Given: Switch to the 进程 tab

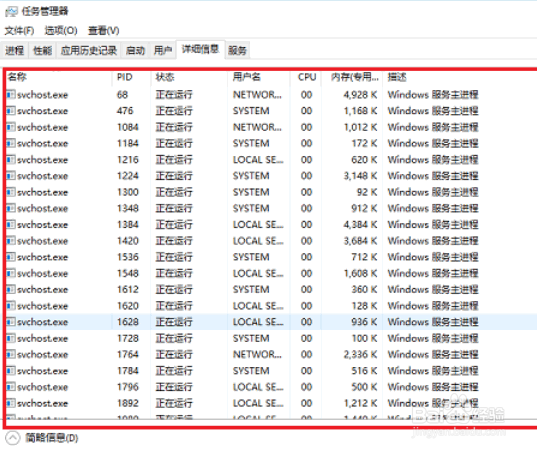Looking at the screenshot, I should tap(14, 51).
